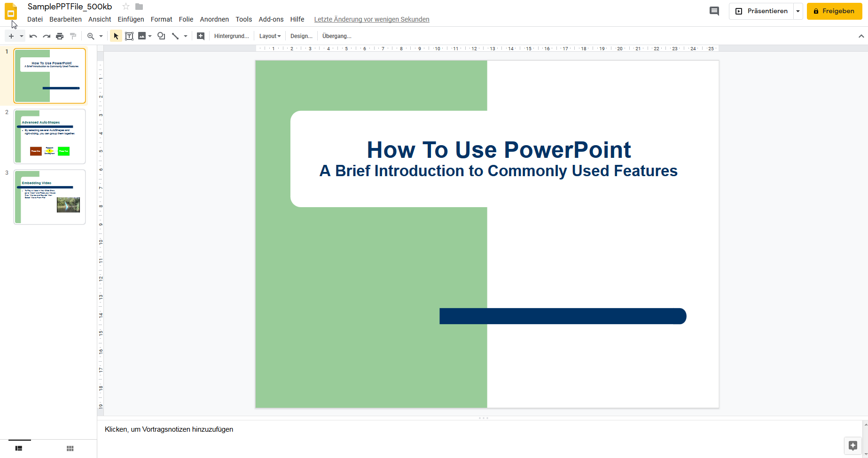868x458 pixels.
Task: Switch to grid view in filmstrip
Action: 70,449
